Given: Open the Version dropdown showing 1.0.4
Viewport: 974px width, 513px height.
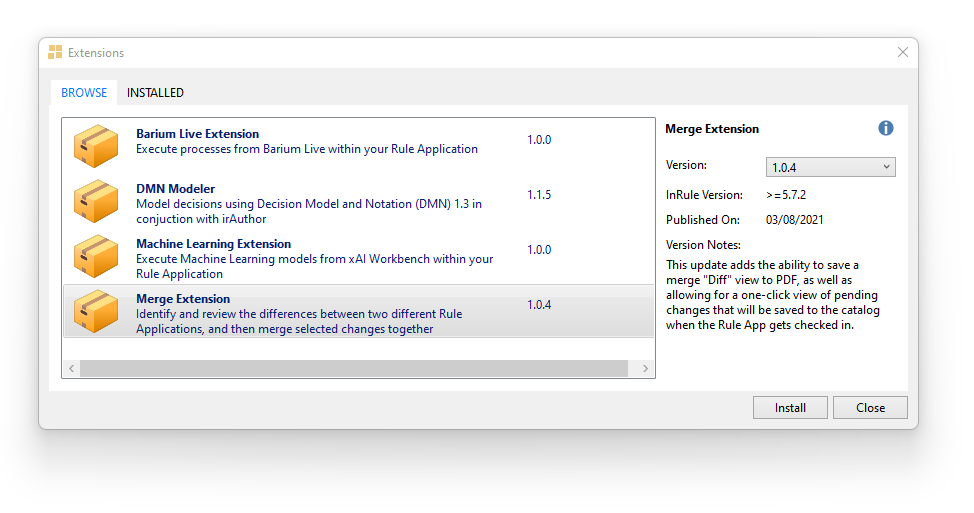Looking at the screenshot, I should click(830, 167).
